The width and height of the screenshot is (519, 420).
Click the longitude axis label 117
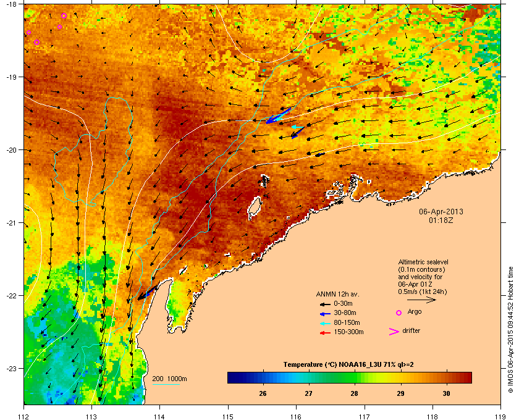click(x=365, y=417)
